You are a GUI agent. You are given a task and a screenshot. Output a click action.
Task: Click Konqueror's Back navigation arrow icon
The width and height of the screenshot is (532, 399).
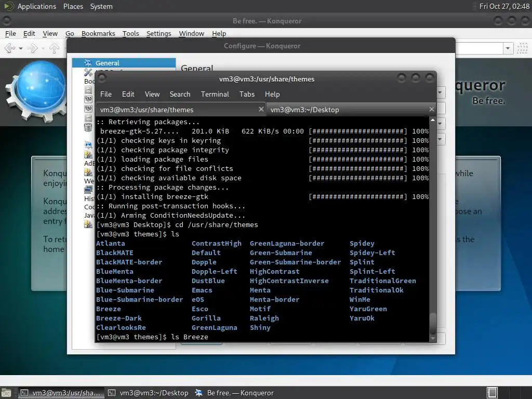pyautogui.click(x=10, y=48)
